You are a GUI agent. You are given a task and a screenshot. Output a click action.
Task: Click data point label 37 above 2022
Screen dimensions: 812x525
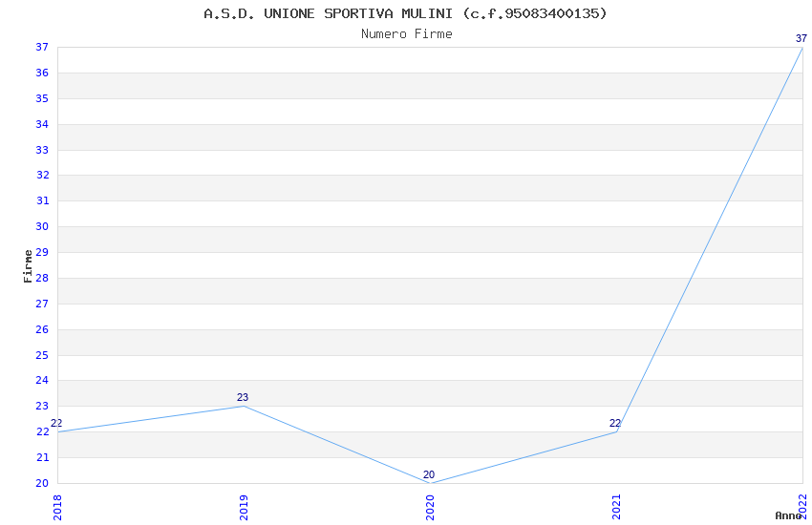[801, 38]
